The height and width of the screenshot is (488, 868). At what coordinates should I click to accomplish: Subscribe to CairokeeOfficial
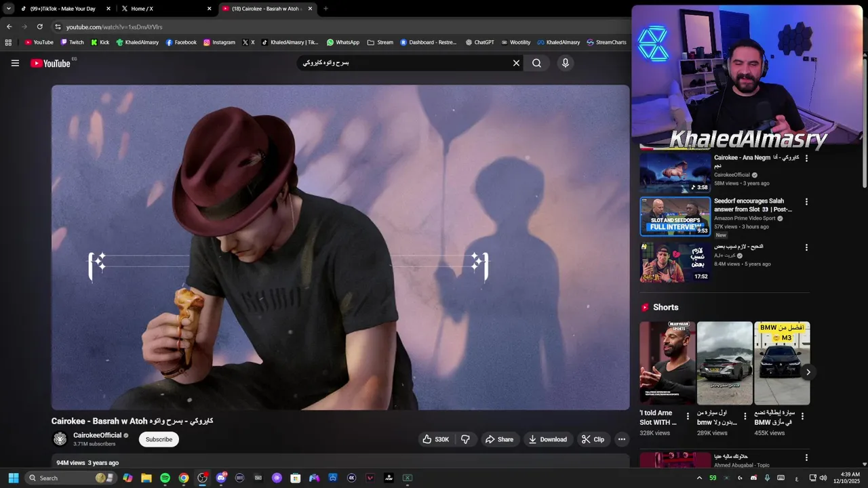tap(159, 439)
